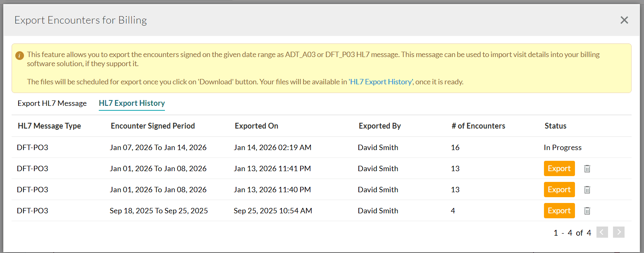The width and height of the screenshot is (644, 253).
Task: Click the next page arrow
Action: (618, 232)
